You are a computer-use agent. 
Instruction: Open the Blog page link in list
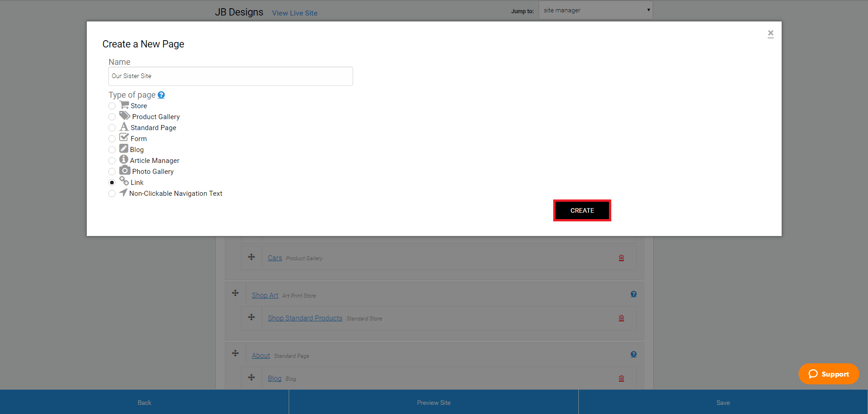pos(275,378)
